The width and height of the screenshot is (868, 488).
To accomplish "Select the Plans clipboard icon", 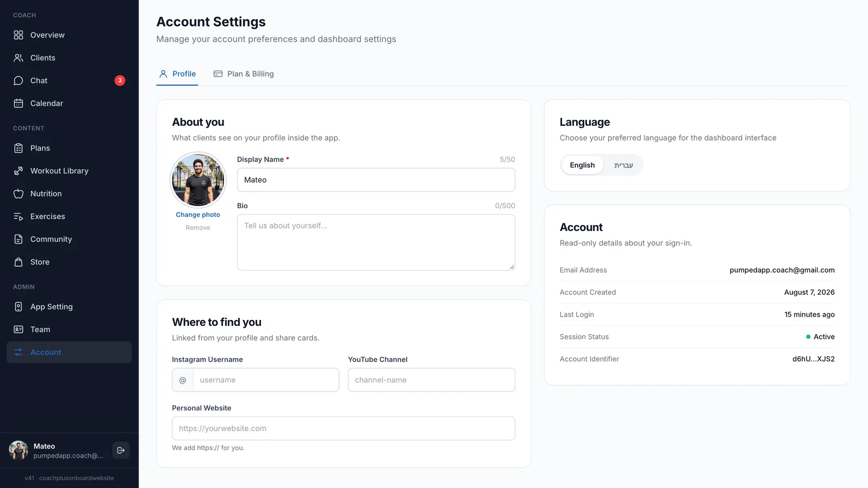I will tap(18, 148).
